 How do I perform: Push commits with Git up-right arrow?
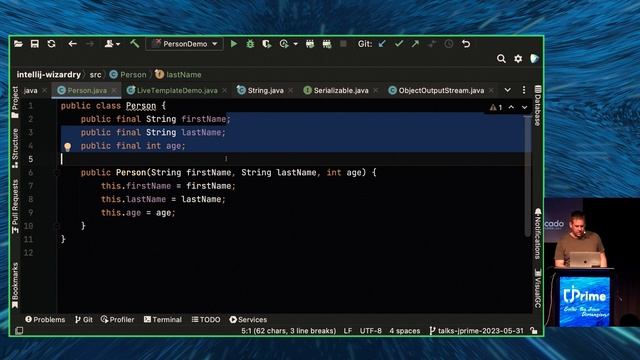[x=415, y=44]
